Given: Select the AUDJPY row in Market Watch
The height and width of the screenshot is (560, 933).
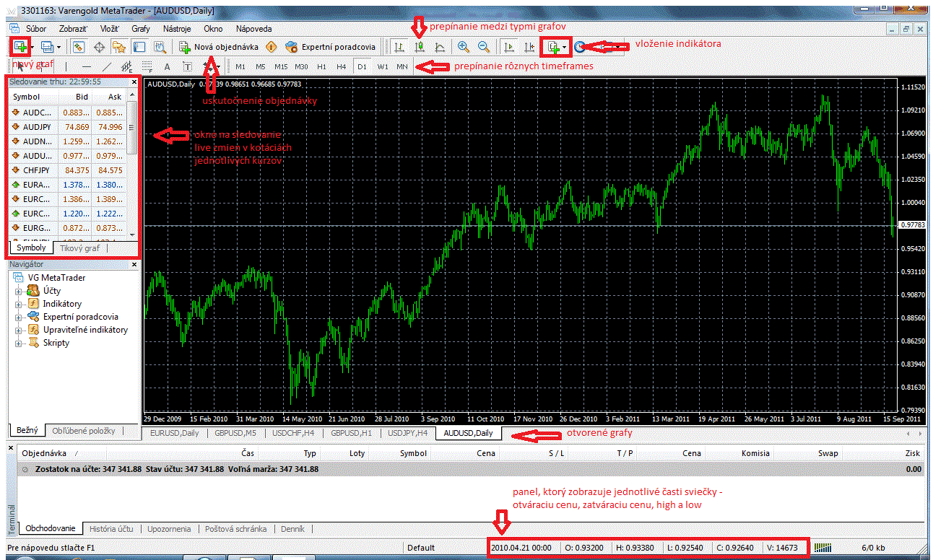Looking at the screenshot, I should [x=67, y=126].
